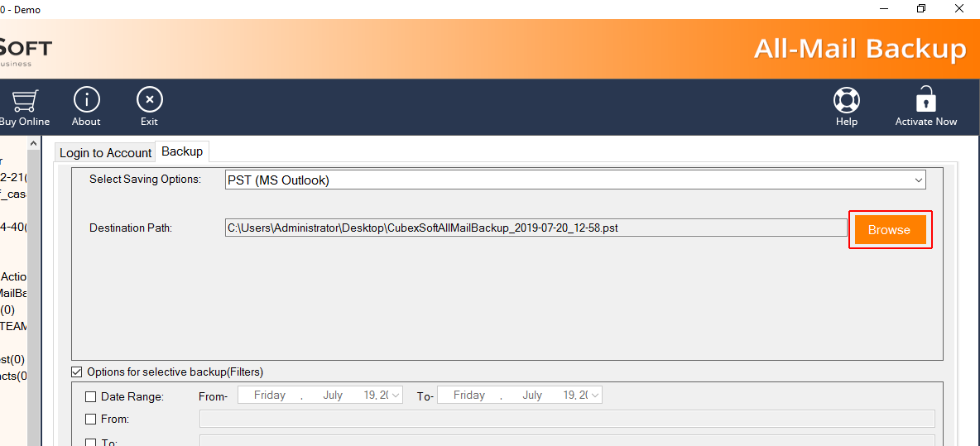The image size is (980, 446).
Task: Expand the To- date picker dropdown
Action: [595, 396]
